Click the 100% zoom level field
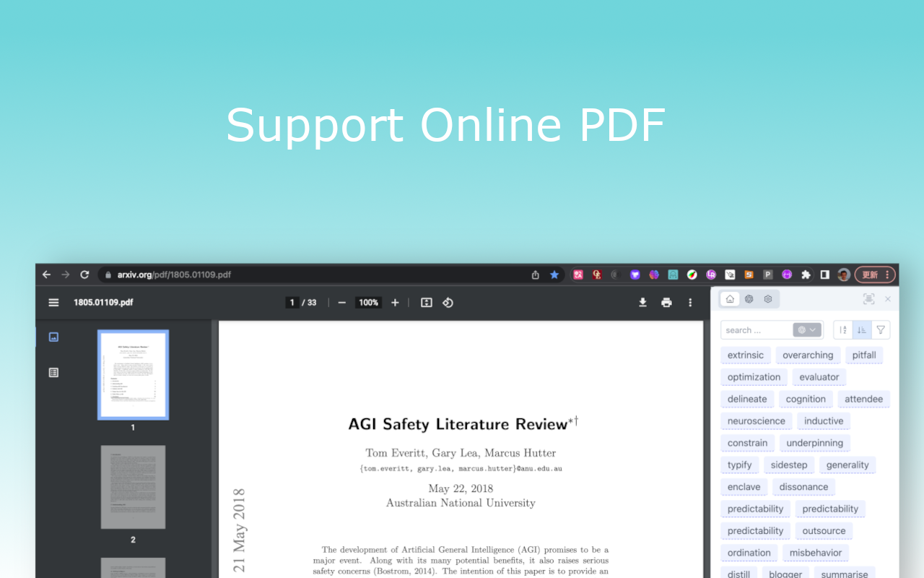 [369, 303]
